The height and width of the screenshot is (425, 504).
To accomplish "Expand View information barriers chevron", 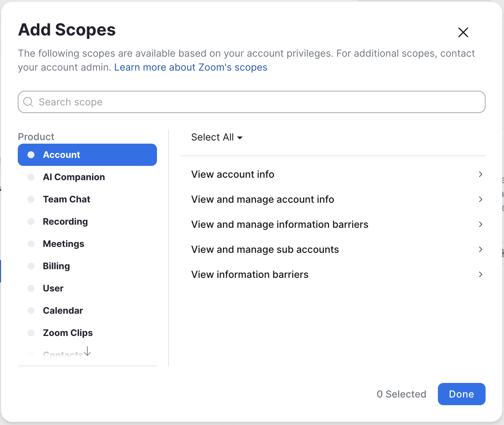I will [480, 274].
